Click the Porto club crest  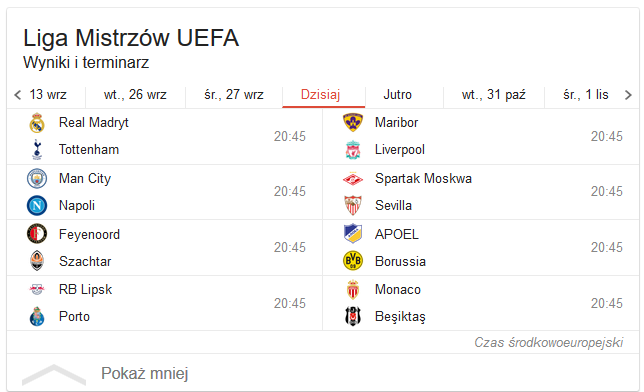(x=37, y=316)
